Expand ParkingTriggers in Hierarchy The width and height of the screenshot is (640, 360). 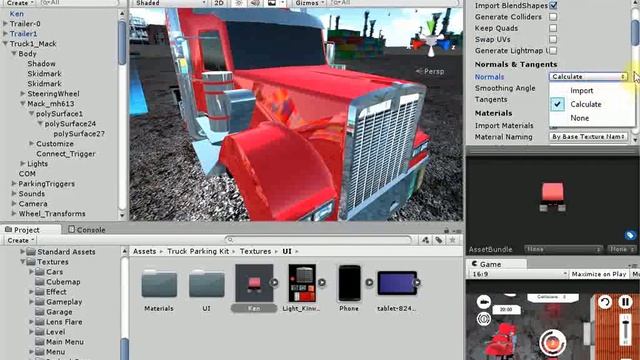coord(14,184)
